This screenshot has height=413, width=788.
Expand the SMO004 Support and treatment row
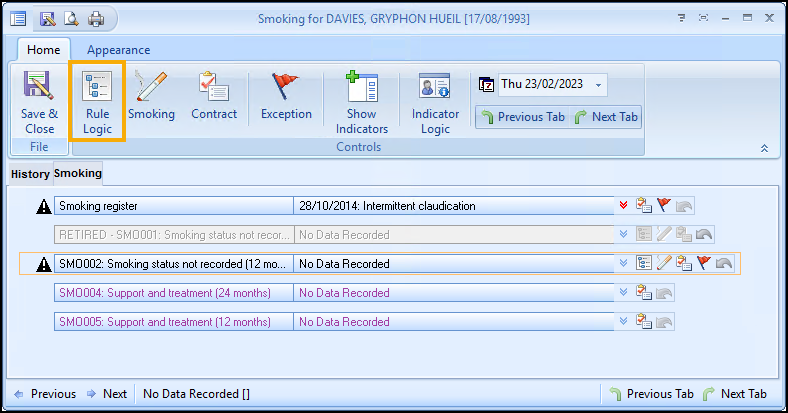coord(624,293)
